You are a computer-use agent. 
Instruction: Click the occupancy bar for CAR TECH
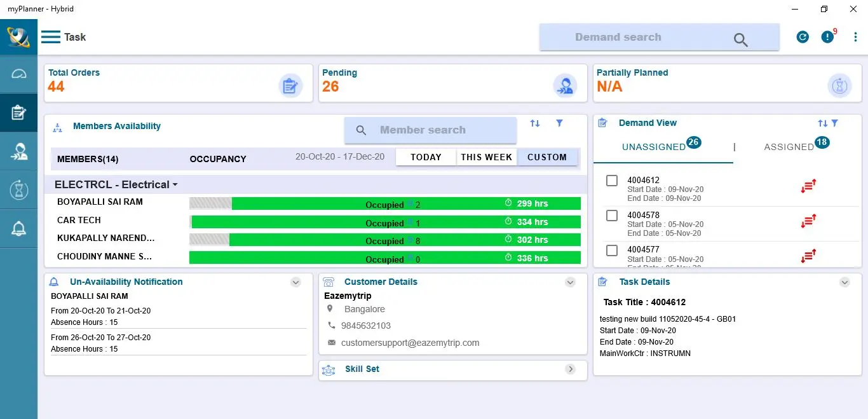[385, 222]
